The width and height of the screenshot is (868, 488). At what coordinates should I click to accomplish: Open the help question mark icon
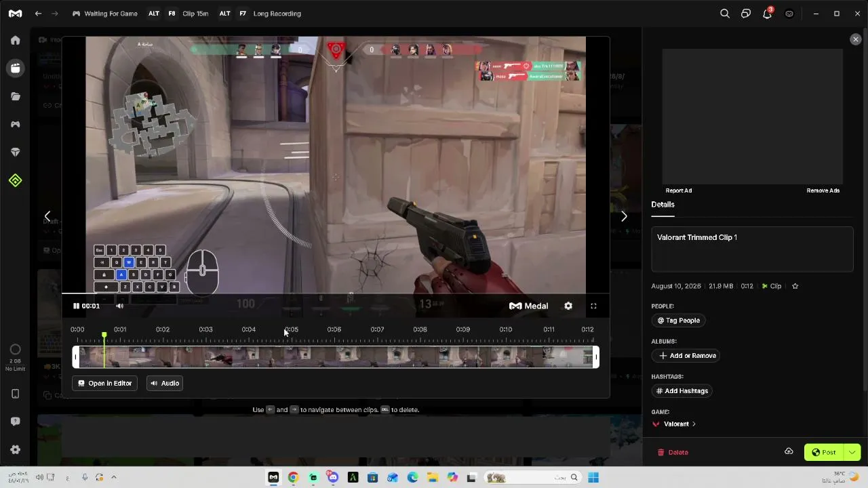pos(15,422)
